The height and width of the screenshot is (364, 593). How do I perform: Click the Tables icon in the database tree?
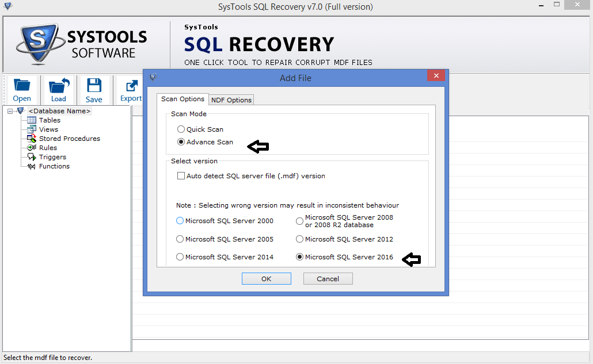(x=32, y=120)
